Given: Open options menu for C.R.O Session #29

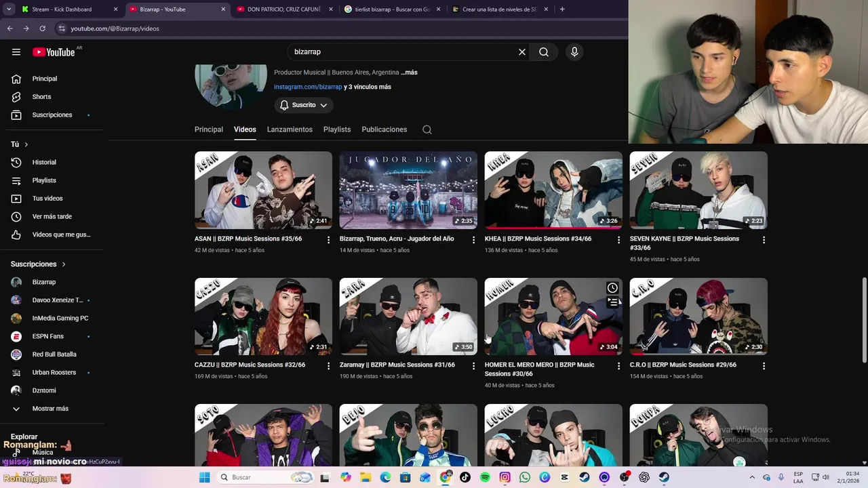Looking at the screenshot, I should point(764,366).
